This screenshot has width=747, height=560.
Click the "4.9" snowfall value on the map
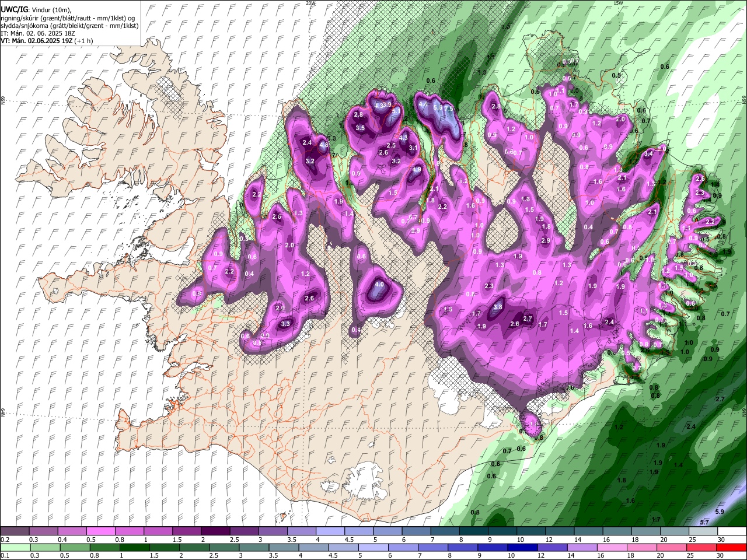(x=417, y=170)
